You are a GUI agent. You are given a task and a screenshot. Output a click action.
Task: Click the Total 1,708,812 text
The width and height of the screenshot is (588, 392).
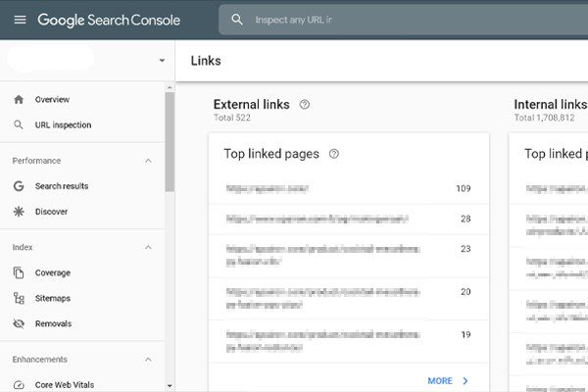[544, 118]
